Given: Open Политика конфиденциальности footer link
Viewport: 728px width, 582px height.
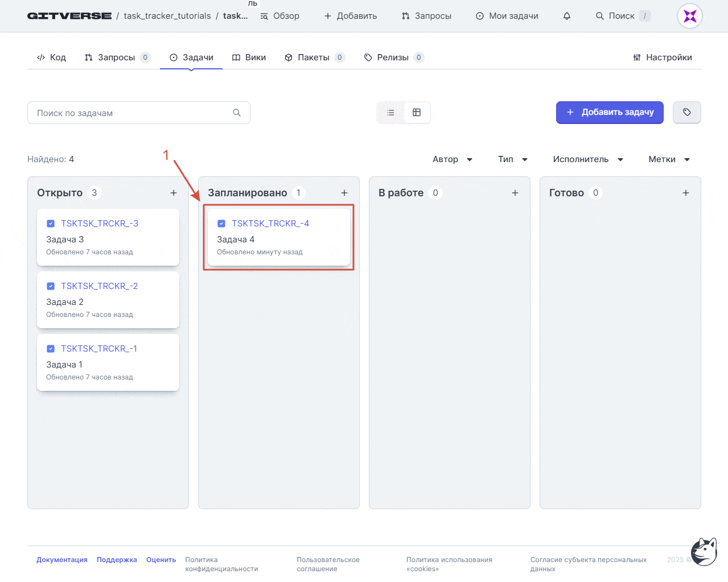Looking at the screenshot, I should click(221, 564).
